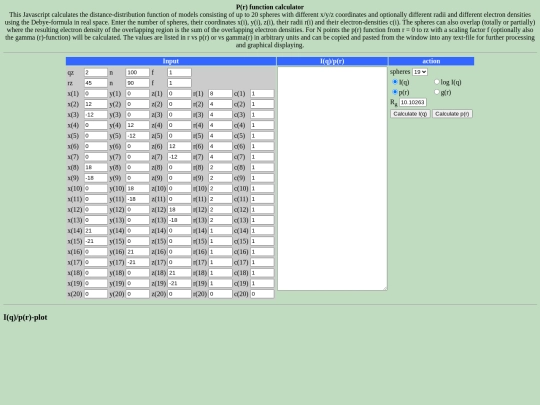The image size is (540, 405).
Task: Click the x(15) coordinate field
Action: 96,241
